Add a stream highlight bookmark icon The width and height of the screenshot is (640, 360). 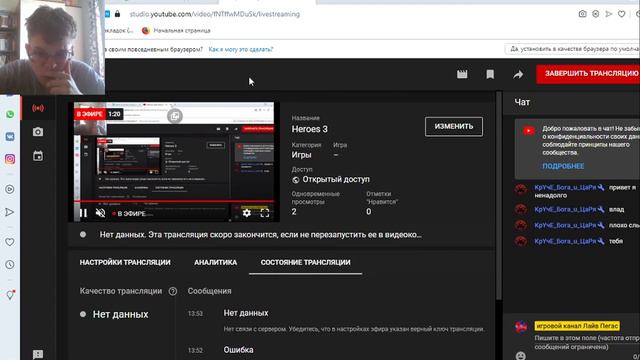point(490,74)
